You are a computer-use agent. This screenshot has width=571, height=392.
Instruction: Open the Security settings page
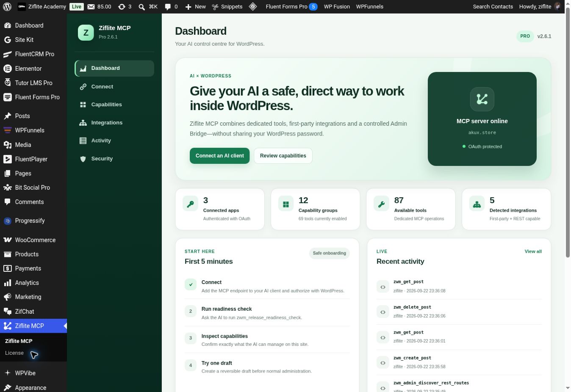[114, 159]
